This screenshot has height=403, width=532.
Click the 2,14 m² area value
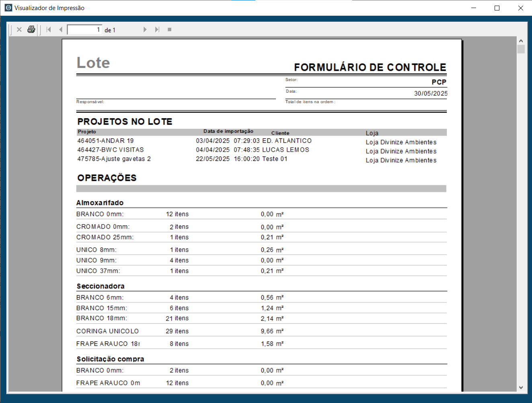click(272, 319)
